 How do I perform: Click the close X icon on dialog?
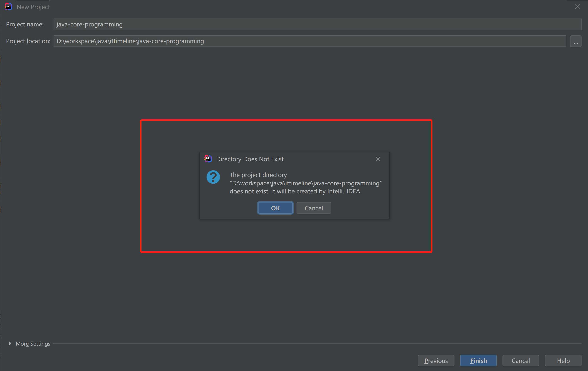378,159
